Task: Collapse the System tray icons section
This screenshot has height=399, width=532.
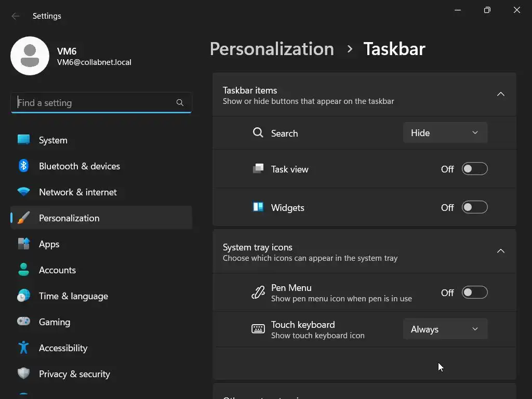Action: 500,251
